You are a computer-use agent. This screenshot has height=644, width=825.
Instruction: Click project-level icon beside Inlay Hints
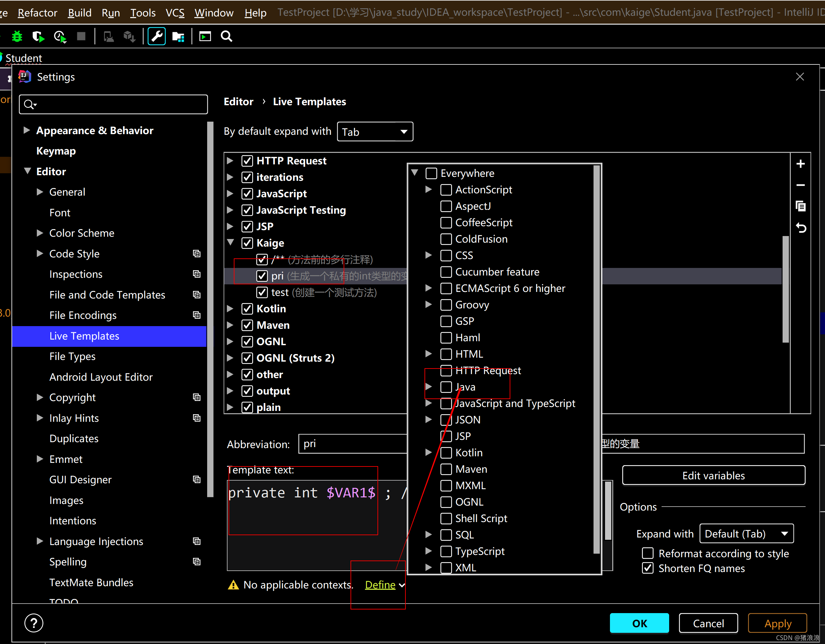[x=196, y=418]
